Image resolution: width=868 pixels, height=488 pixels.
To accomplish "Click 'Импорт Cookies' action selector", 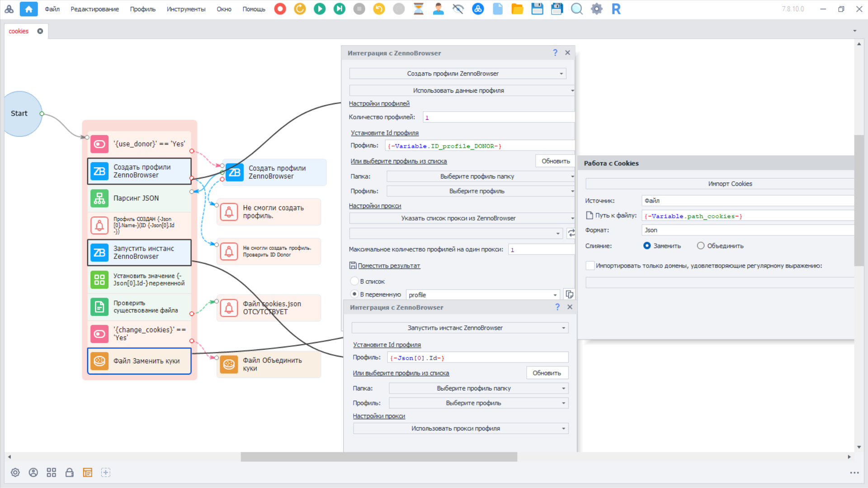I will 720,184.
